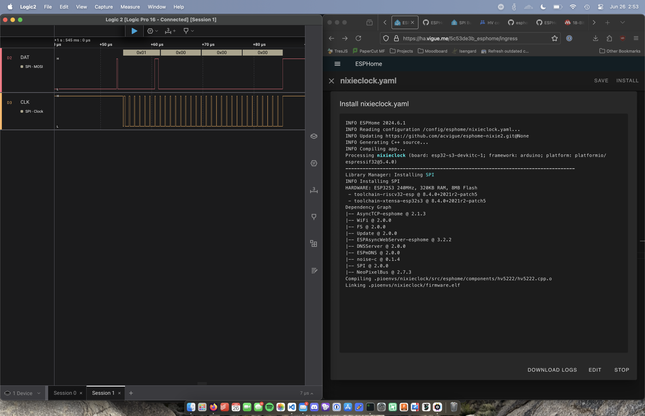The image size is (645, 416).
Task: Open Visual Studio Code from the dock
Action: point(292,407)
